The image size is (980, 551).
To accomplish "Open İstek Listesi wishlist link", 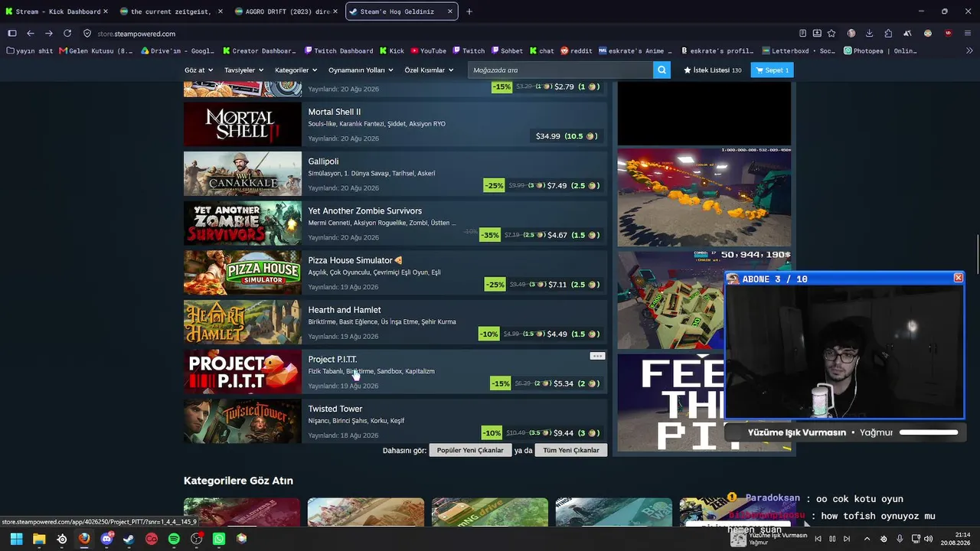I will tap(712, 70).
